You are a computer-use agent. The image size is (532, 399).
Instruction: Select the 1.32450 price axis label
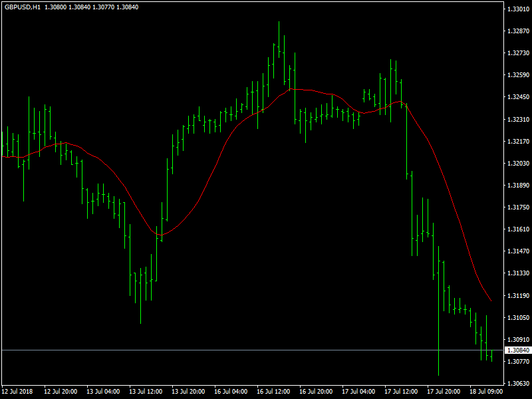coord(518,97)
